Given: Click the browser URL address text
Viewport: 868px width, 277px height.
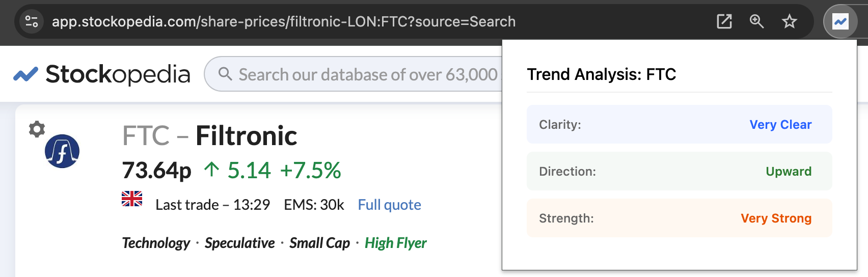Looking at the screenshot, I should pyautogui.click(x=284, y=21).
